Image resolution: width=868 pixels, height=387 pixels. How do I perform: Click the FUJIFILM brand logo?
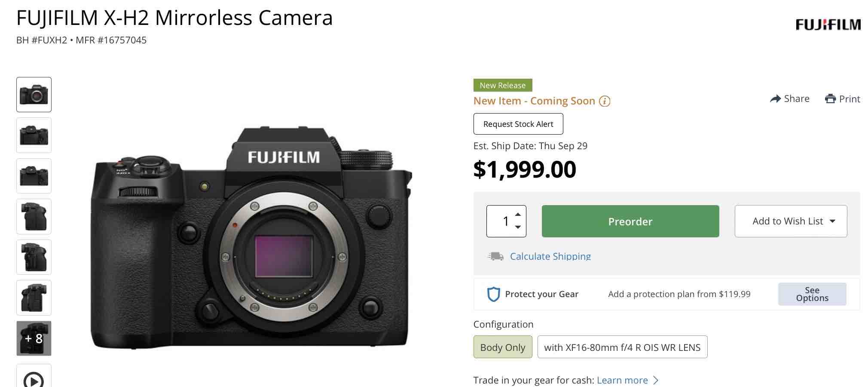tap(829, 24)
